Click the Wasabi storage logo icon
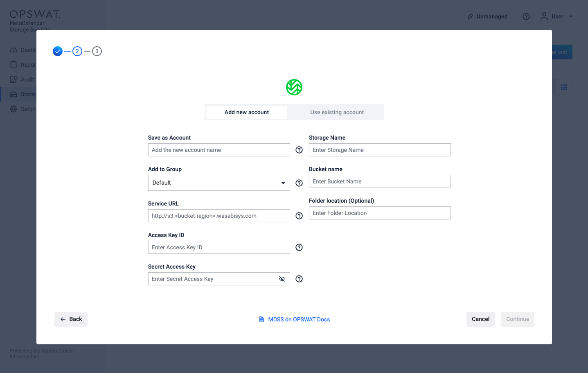 click(x=294, y=87)
